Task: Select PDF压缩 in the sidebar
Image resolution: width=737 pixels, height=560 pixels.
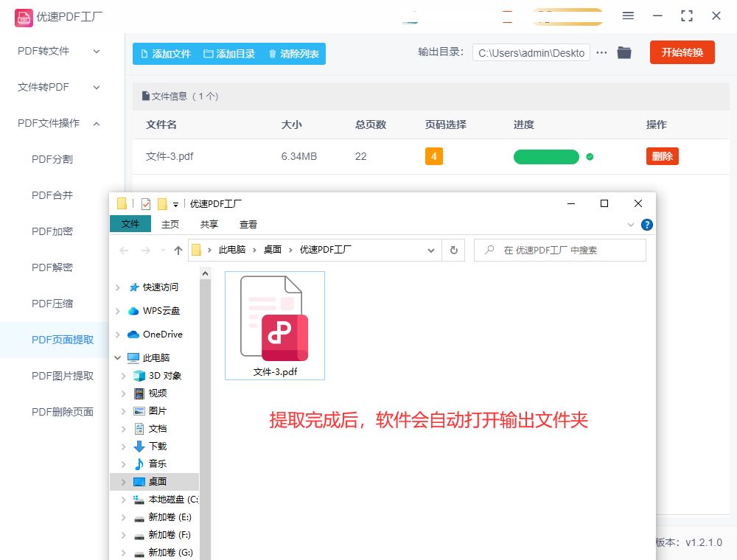Action: pos(52,304)
